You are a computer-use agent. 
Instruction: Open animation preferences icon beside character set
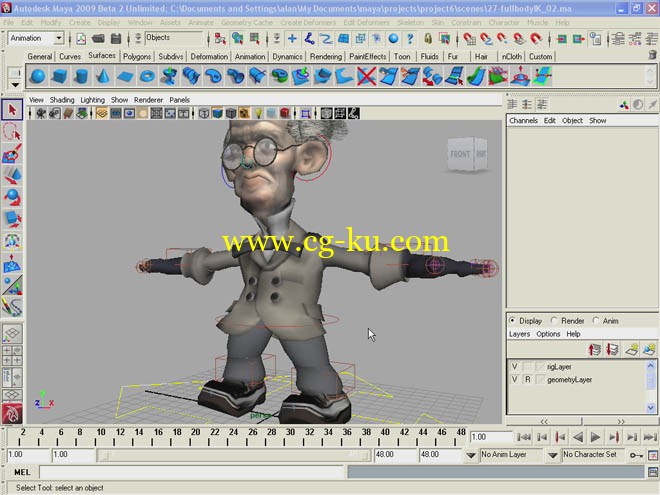(x=653, y=455)
